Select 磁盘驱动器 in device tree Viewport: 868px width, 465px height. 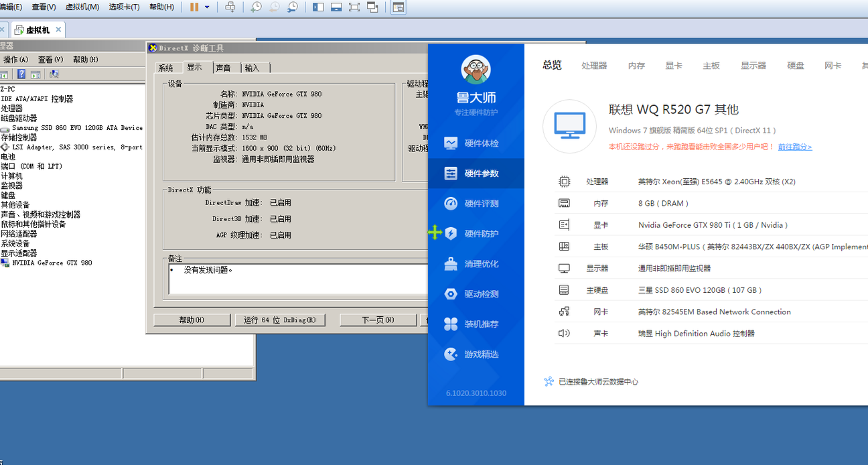point(19,118)
